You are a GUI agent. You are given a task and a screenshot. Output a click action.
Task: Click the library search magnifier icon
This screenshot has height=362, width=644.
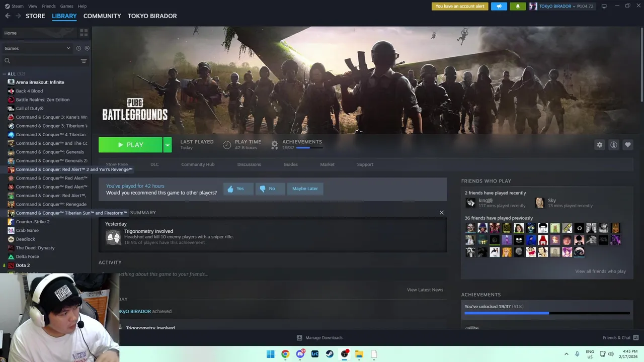coord(7,61)
